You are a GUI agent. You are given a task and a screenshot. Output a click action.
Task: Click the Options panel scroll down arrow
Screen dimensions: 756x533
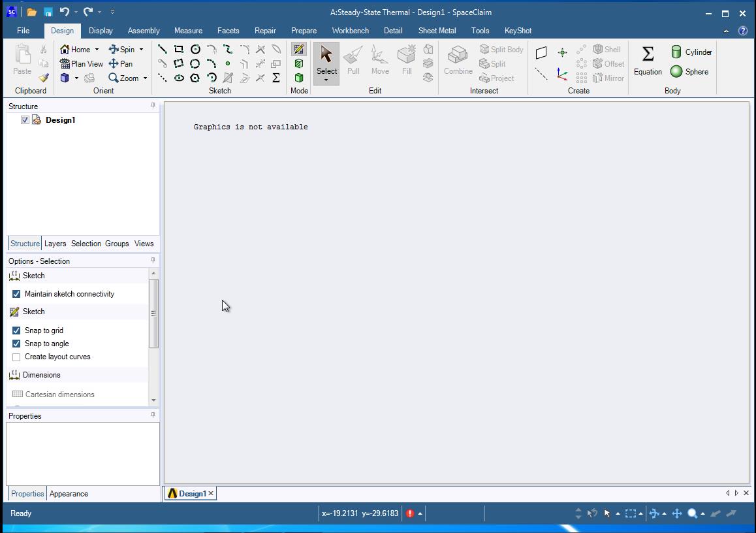153,400
